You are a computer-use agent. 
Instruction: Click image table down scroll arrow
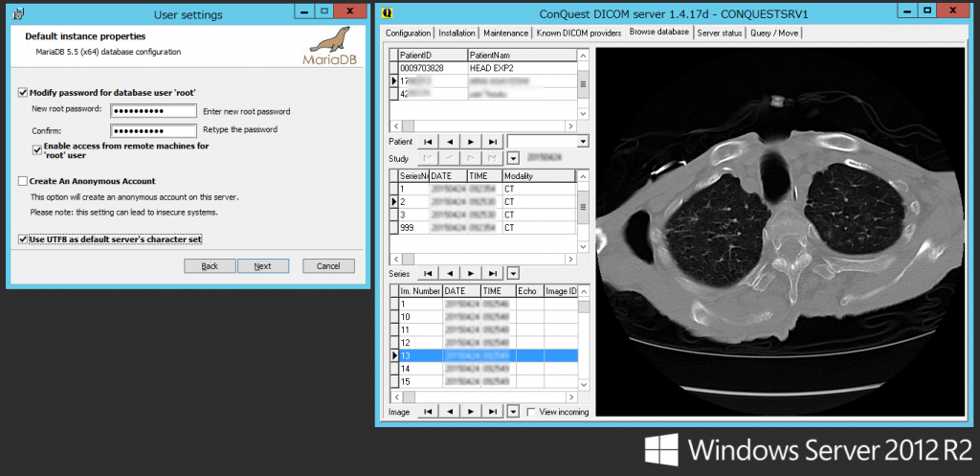click(x=583, y=384)
